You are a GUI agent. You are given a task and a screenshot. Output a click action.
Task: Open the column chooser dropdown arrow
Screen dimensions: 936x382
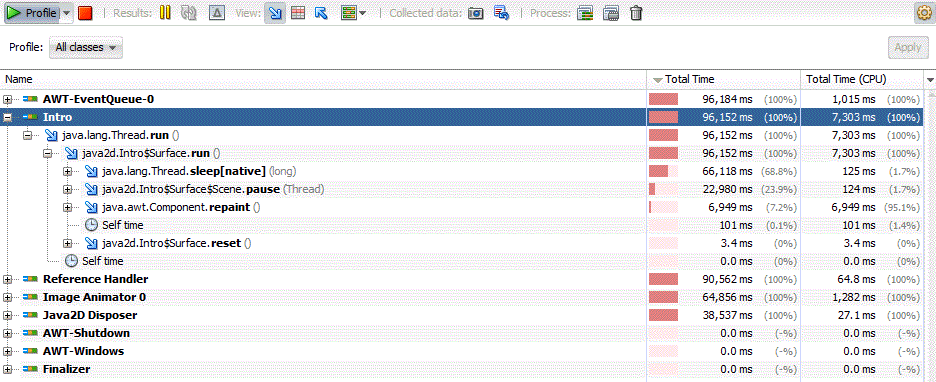click(x=929, y=79)
